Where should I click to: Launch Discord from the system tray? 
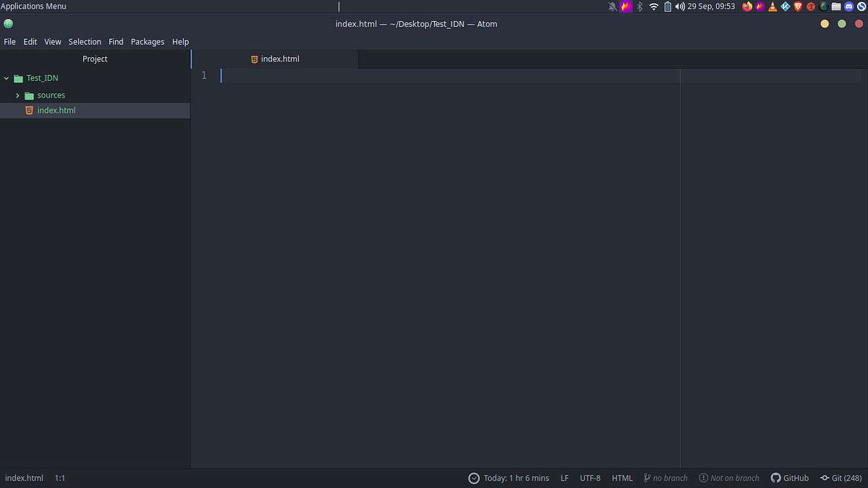tap(848, 7)
